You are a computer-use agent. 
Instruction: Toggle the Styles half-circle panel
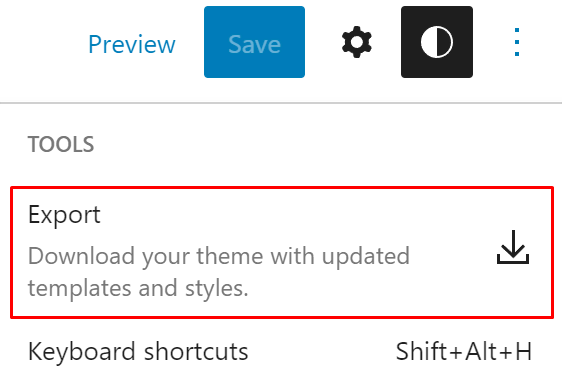(437, 42)
